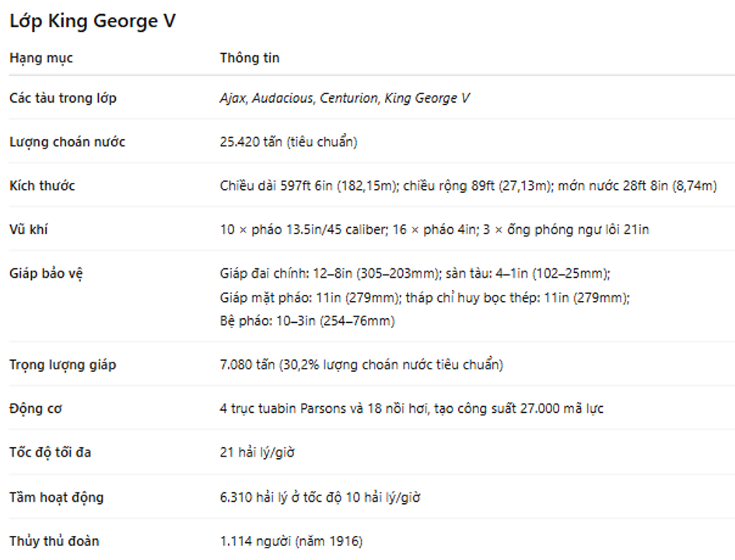Screen dimensions: 735x560
Task: Select the "21 hải lý/giờ" maximum speed value
Action: 257,452
